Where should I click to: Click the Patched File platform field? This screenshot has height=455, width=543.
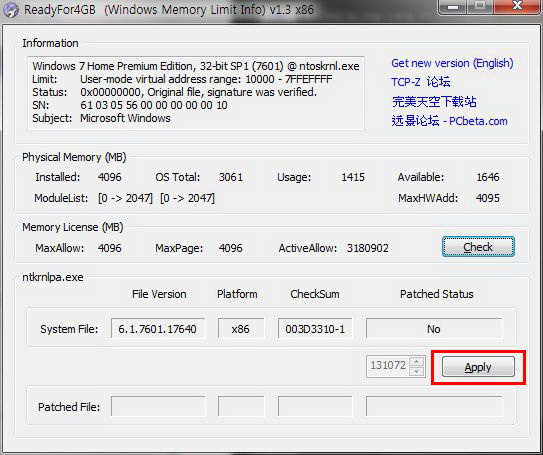pos(241,407)
